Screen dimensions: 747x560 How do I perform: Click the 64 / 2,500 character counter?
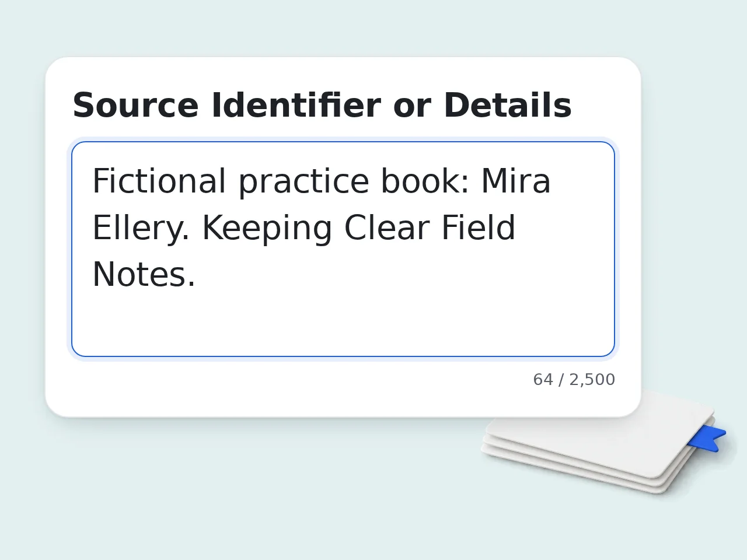(x=574, y=380)
